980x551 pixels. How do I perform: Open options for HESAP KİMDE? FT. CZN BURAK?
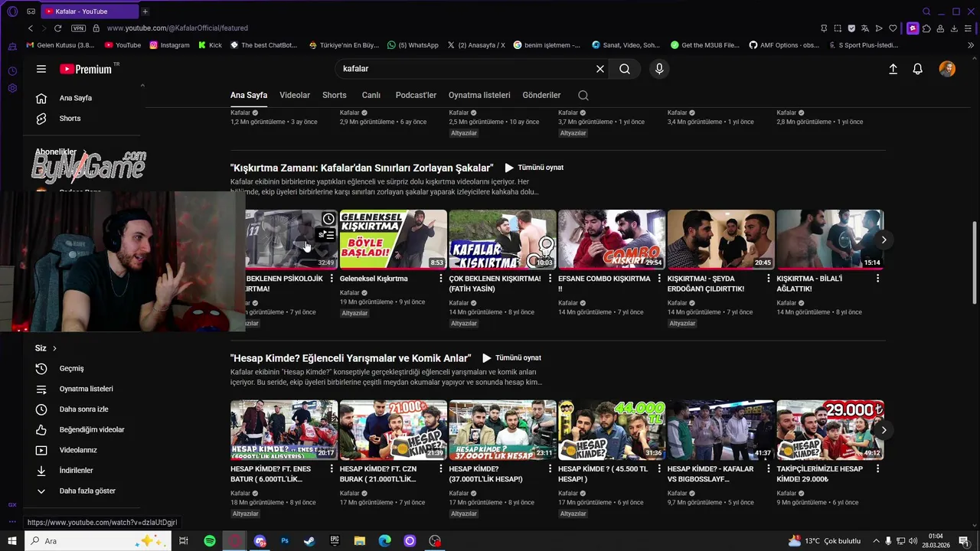click(441, 469)
